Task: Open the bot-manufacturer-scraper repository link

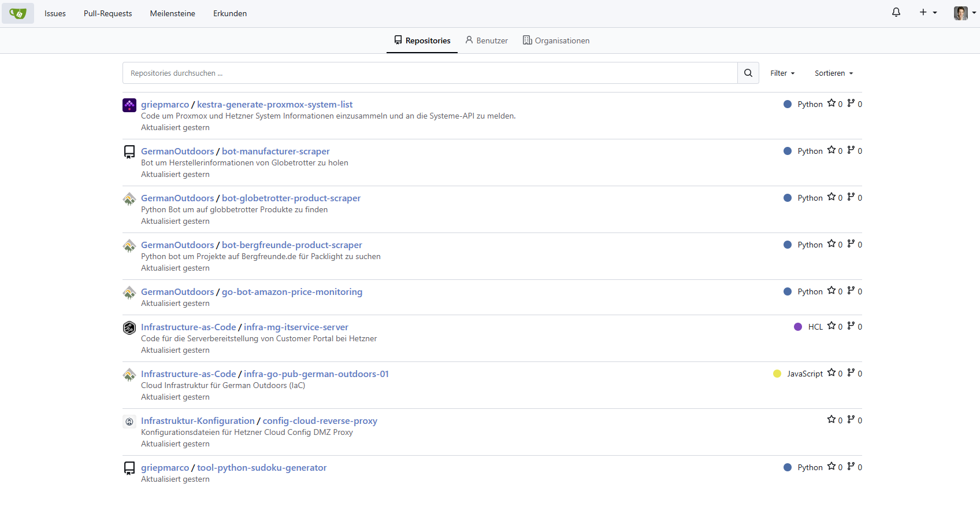Action: pos(276,152)
